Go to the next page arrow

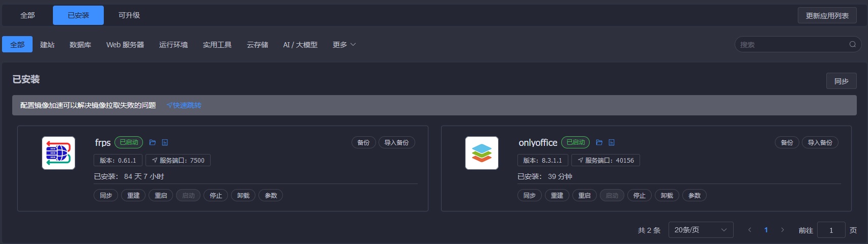coord(783,230)
